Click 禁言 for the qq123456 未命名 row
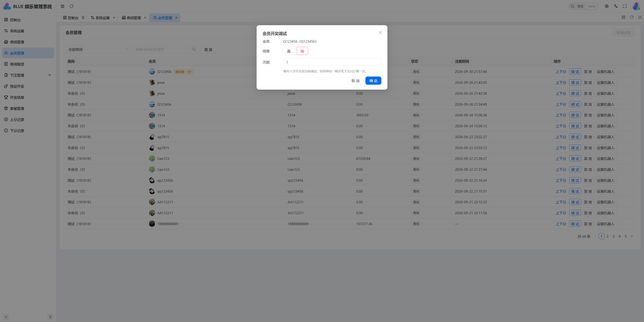644x322 pixels. 588,191
